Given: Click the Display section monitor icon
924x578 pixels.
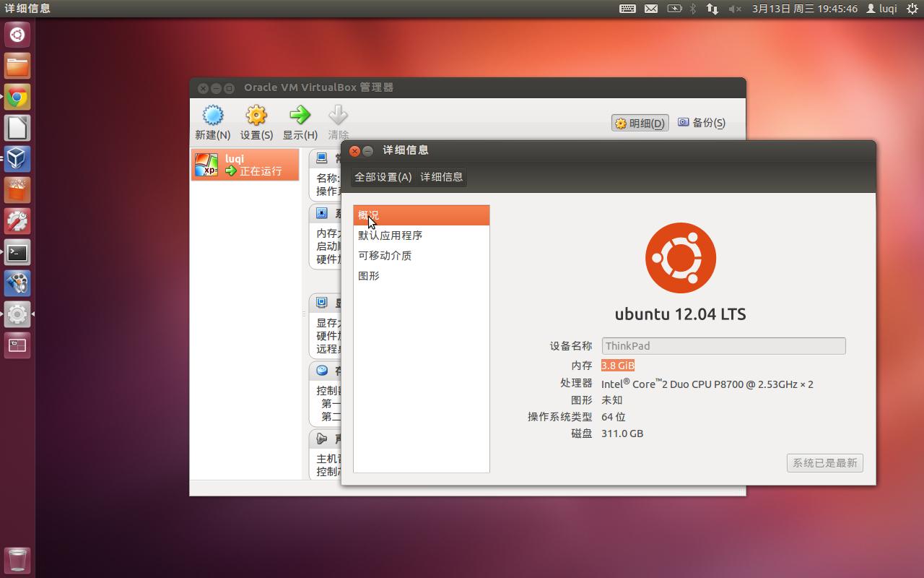Looking at the screenshot, I should pos(322,303).
